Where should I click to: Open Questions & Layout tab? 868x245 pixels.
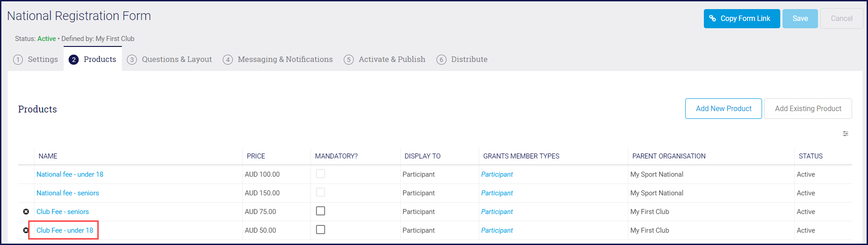[x=176, y=60]
